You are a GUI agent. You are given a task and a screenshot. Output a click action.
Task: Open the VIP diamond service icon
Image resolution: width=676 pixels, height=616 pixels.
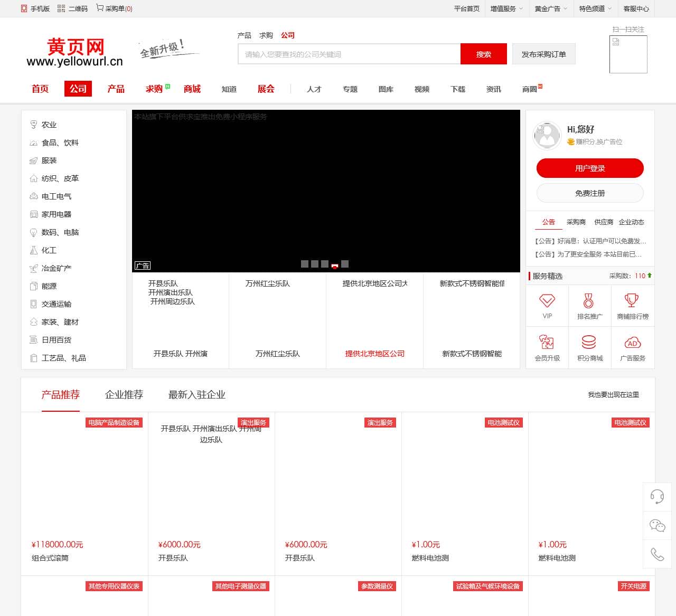(547, 301)
